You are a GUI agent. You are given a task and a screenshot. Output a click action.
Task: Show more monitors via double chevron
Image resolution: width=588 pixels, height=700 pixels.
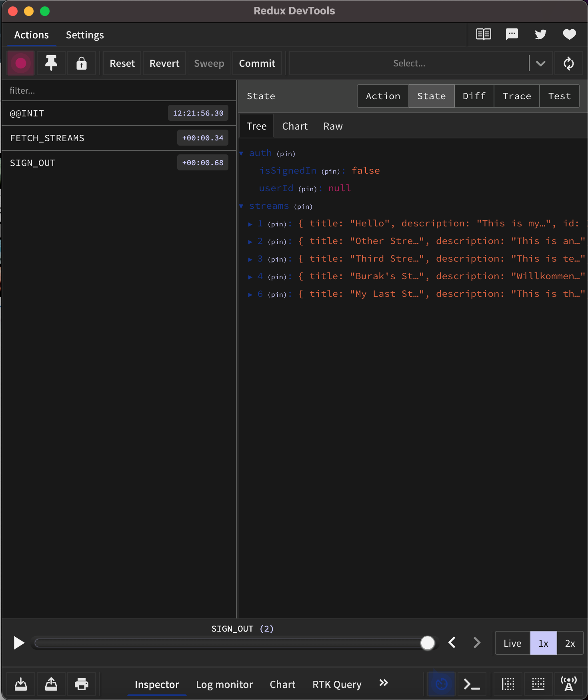click(384, 683)
